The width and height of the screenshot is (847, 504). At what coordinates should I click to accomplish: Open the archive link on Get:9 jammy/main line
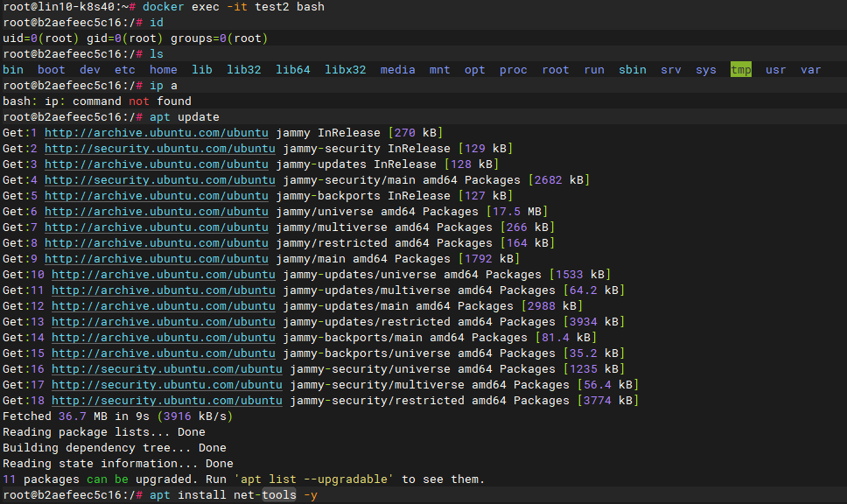(156, 259)
